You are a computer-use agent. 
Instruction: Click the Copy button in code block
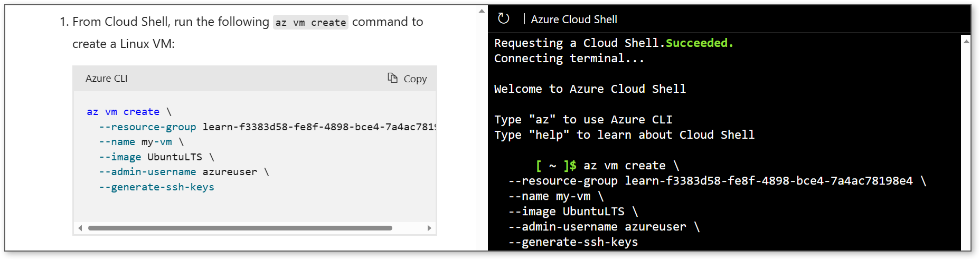pos(407,79)
